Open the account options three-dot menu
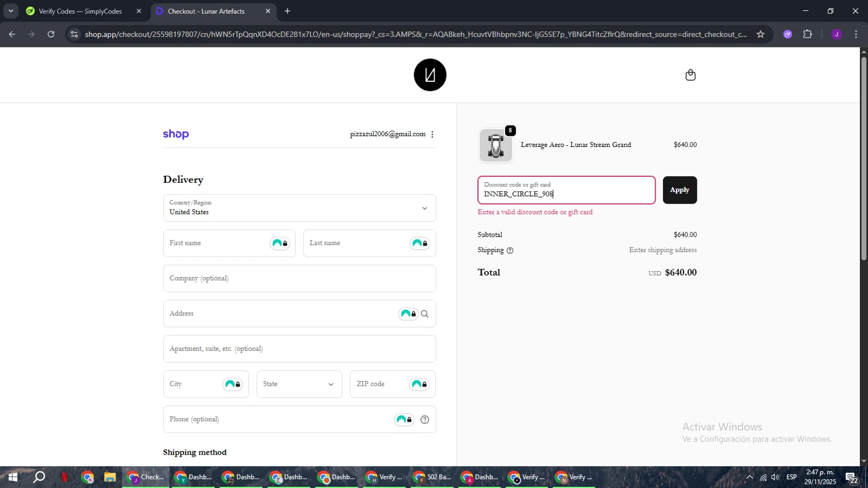The width and height of the screenshot is (868, 488). point(432,134)
